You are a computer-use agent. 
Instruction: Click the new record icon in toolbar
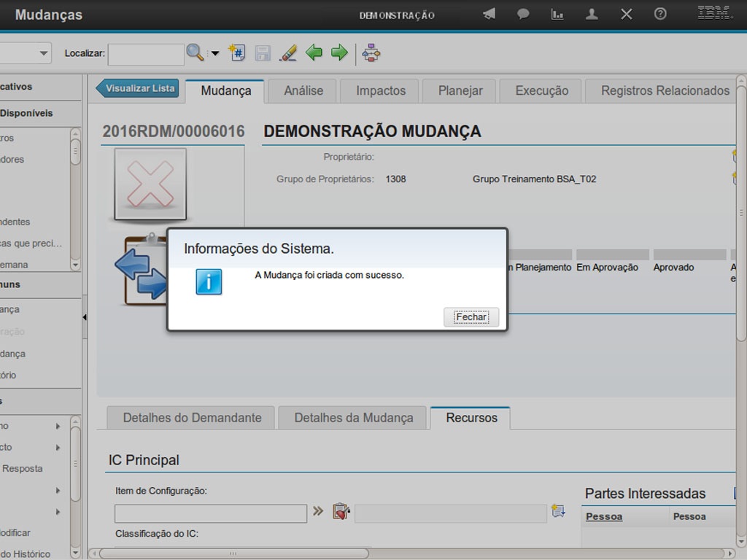coord(236,52)
